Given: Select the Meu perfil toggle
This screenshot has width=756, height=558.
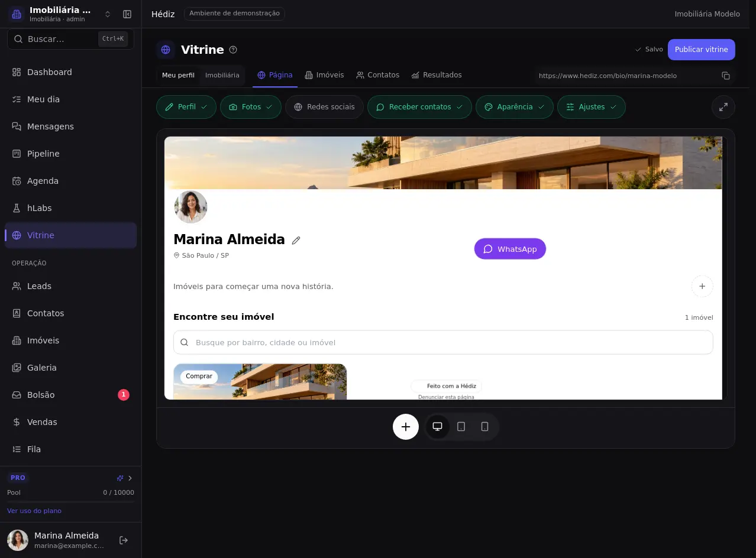Looking at the screenshot, I should point(178,75).
